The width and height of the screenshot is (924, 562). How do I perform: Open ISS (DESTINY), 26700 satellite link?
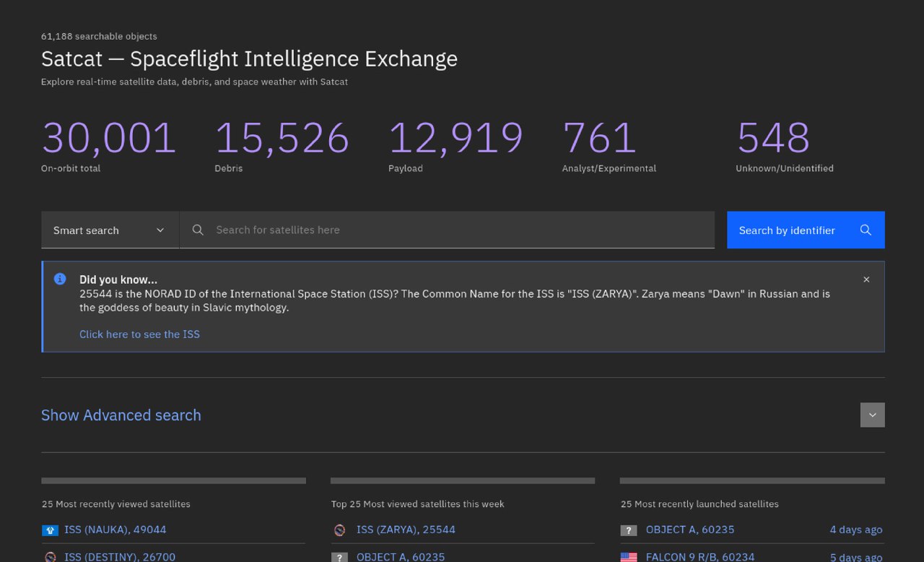coord(120,556)
